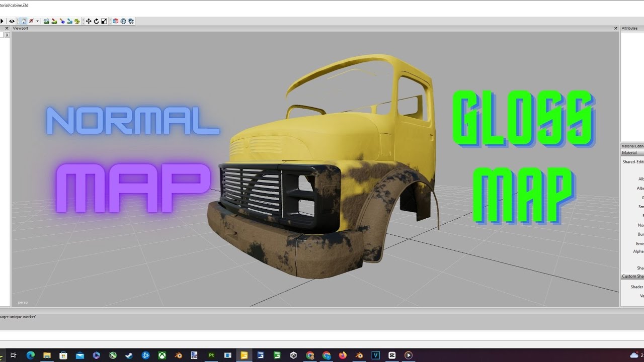Open Task View on the taskbar

pos(14,355)
